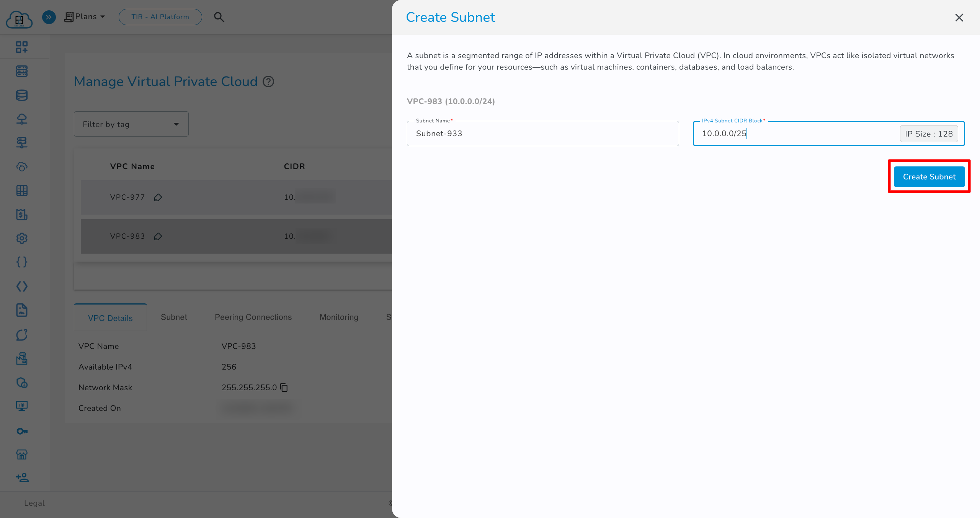Collapse the sidebar using the chevron arrows
The width and height of the screenshot is (980, 518).
(x=49, y=17)
